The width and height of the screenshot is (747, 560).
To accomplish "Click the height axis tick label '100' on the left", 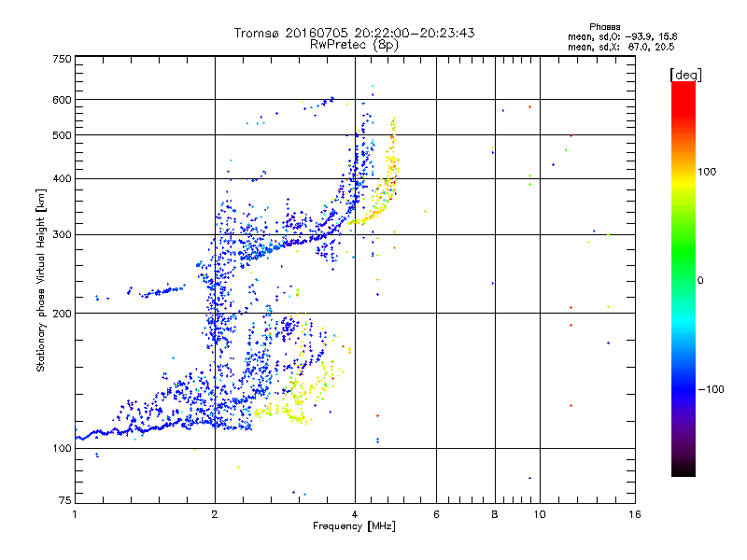I will pyautogui.click(x=62, y=448).
